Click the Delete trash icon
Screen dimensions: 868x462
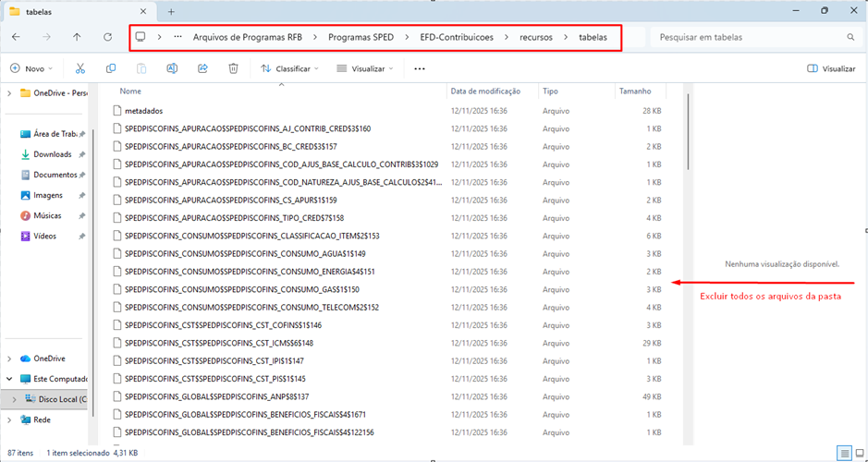(x=234, y=68)
